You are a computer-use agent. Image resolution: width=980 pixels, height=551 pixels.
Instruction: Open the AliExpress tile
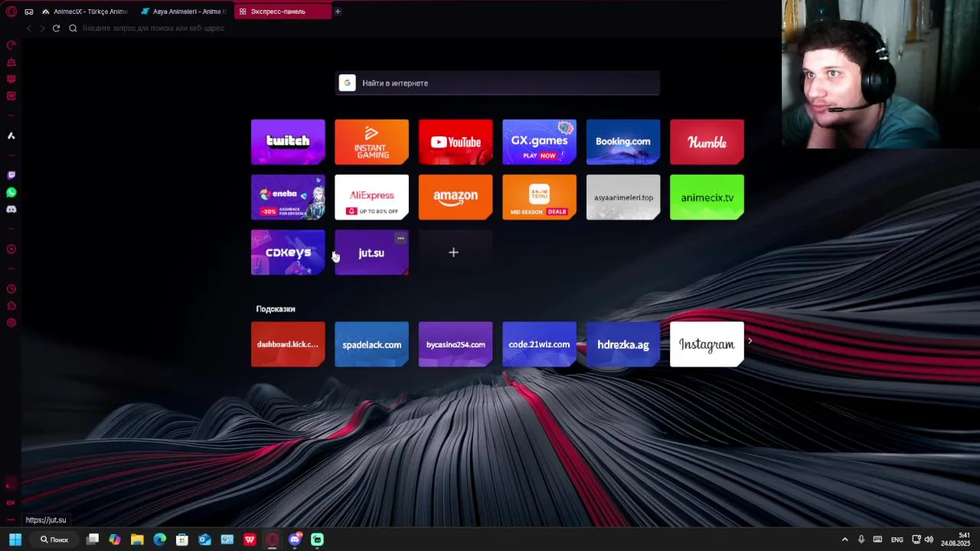point(371,197)
